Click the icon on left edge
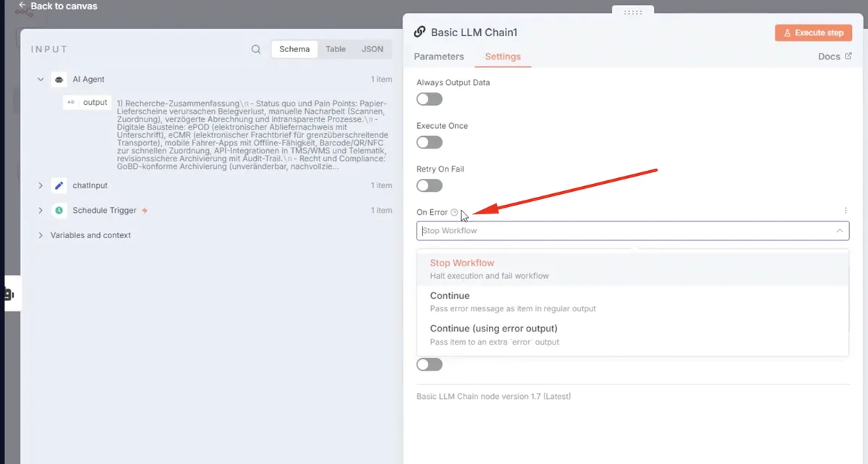868x464 pixels. coord(9,294)
